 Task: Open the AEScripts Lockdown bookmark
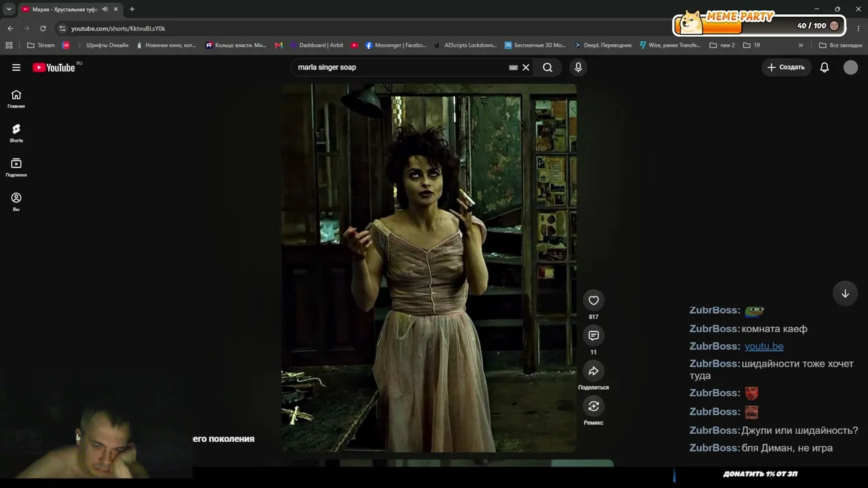click(x=466, y=45)
